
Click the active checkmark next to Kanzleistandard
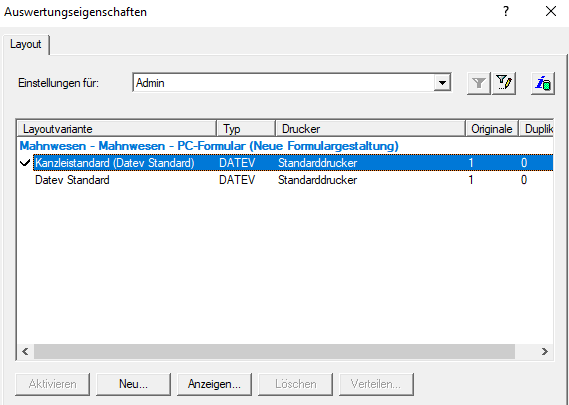point(25,163)
